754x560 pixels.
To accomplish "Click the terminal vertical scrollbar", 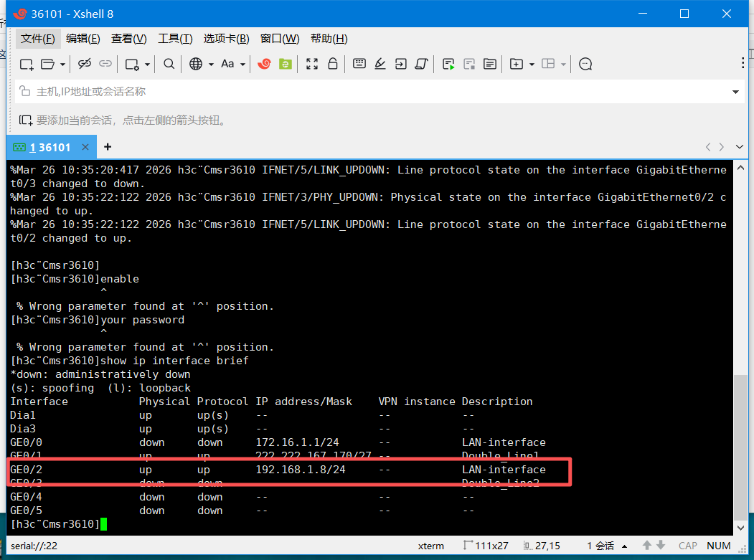I will click(x=740, y=445).
